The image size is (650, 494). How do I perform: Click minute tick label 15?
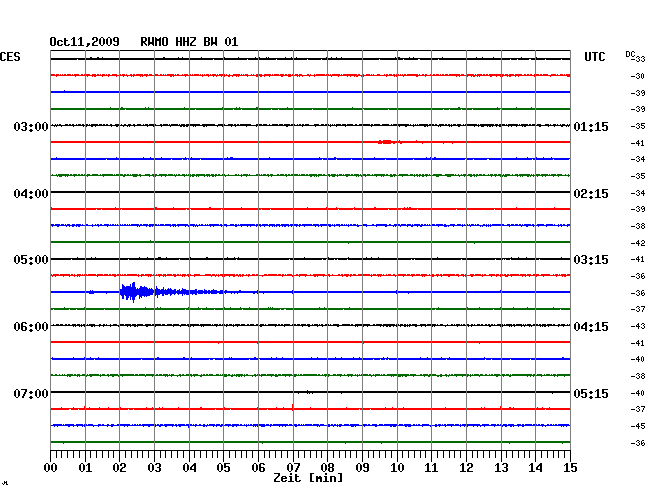click(570, 468)
